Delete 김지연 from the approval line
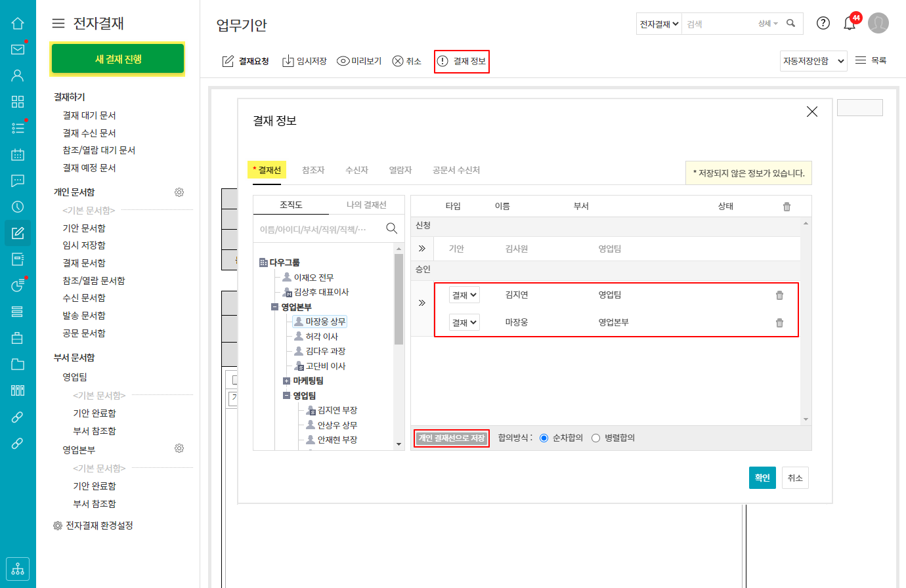This screenshot has height=588, width=906. [x=779, y=295]
